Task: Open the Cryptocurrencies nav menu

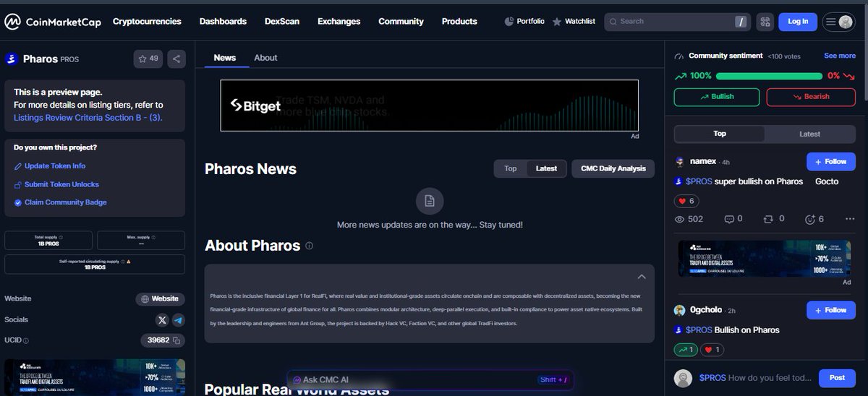Action: 147,22
